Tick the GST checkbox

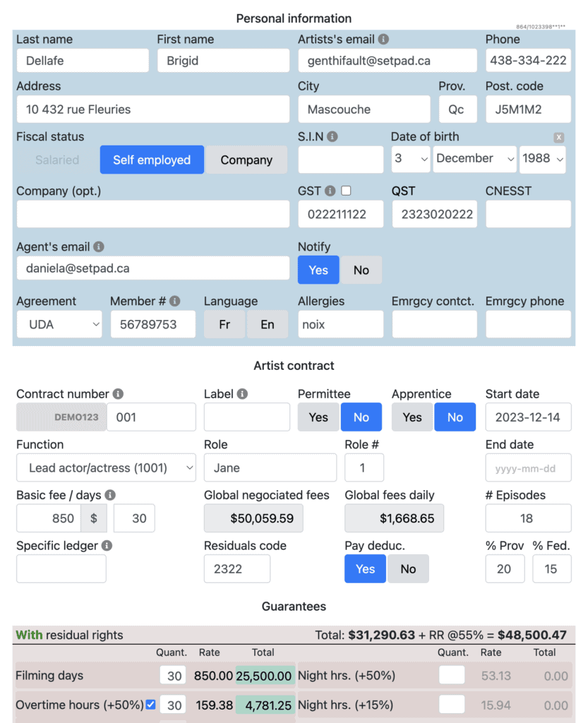346,191
